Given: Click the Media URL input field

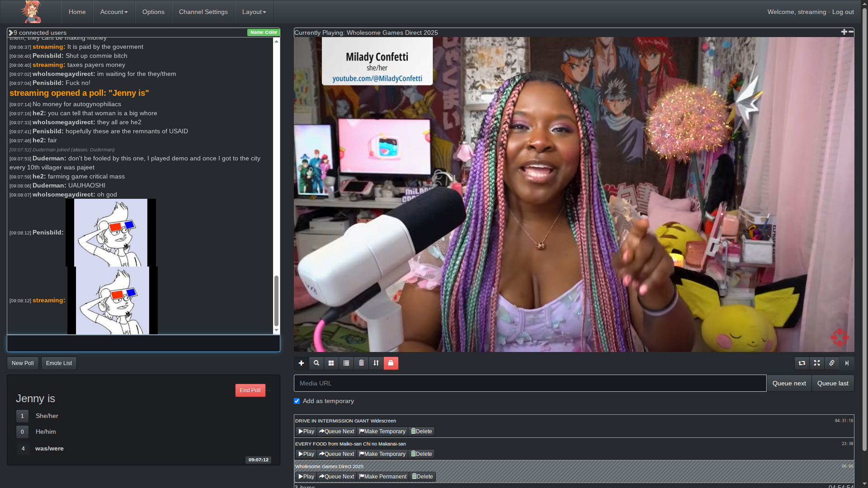Looking at the screenshot, I should (530, 383).
